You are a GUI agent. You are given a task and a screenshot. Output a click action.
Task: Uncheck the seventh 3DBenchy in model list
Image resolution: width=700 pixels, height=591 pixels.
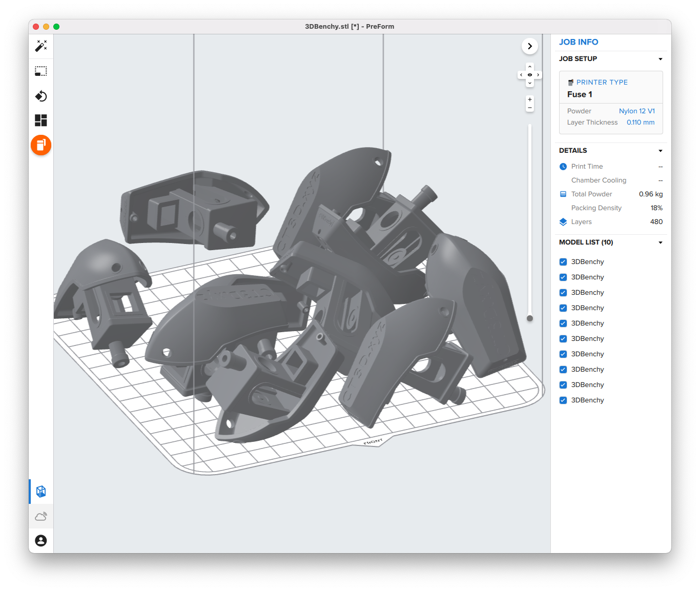tap(563, 354)
